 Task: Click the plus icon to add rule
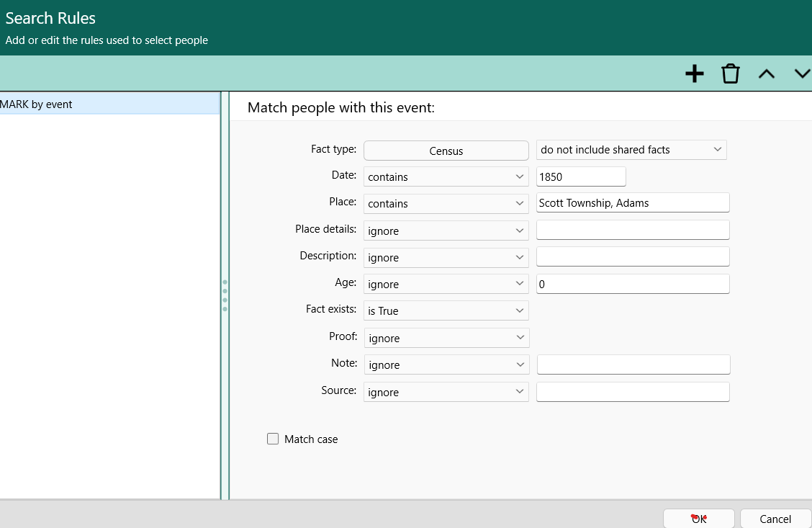tap(694, 73)
